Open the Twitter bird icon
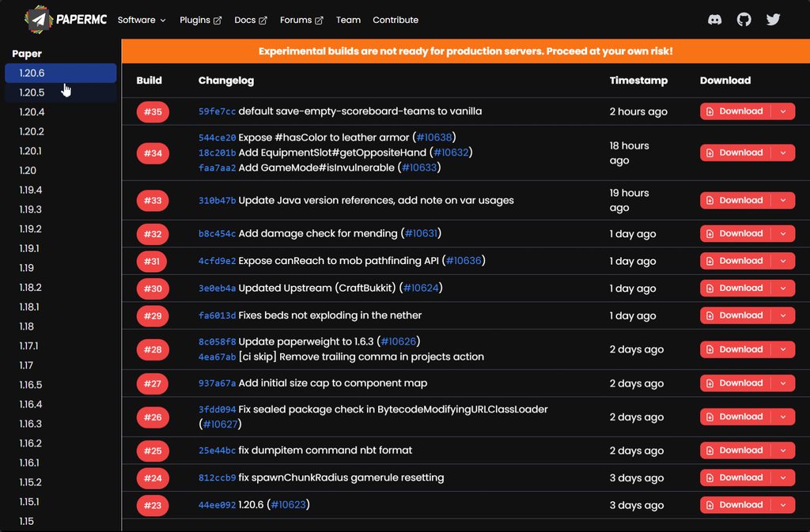 [x=773, y=20]
